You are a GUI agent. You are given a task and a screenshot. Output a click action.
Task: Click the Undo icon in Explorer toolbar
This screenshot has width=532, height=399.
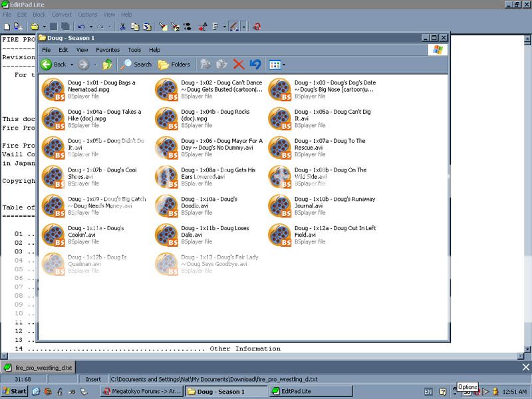255,65
